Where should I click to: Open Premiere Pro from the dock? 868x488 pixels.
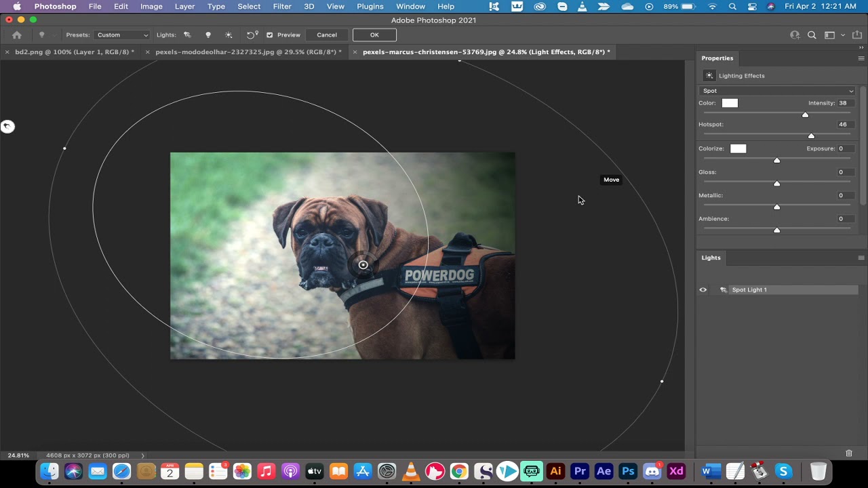580,471
